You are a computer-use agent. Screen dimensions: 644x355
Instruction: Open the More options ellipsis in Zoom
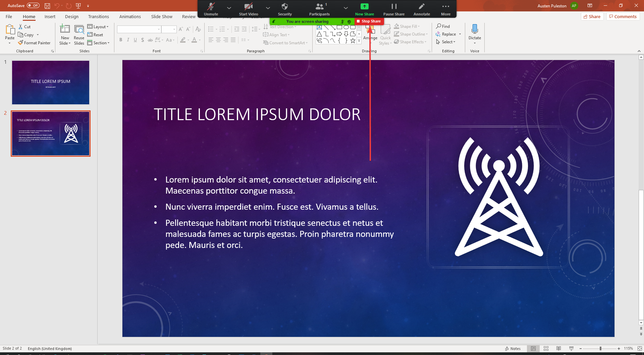point(446,6)
